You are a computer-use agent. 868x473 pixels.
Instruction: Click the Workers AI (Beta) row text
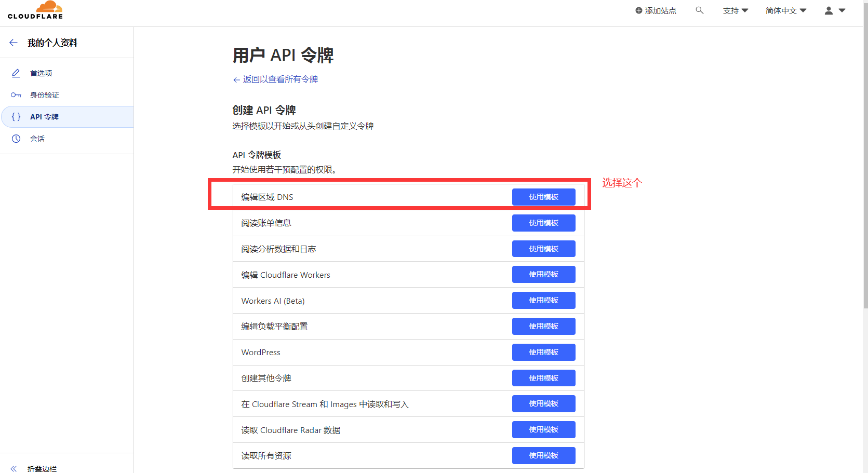click(x=273, y=301)
